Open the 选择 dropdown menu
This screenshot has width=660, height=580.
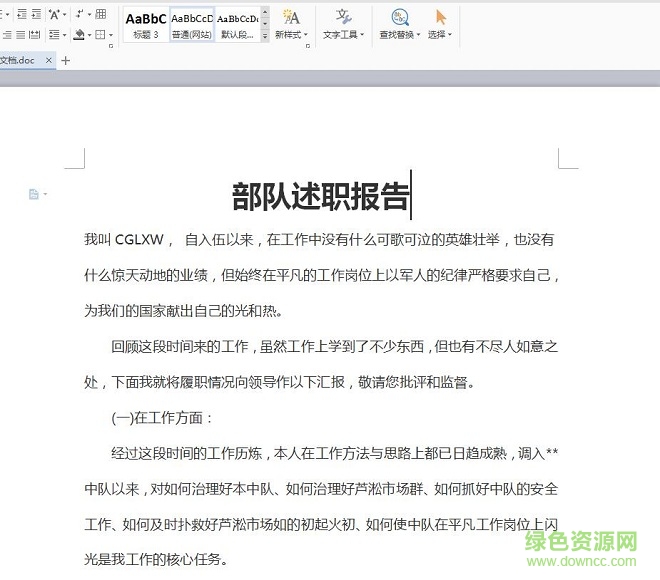[450, 35]
